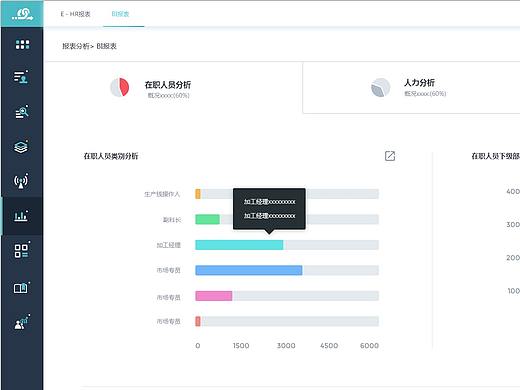Click the export icon of the category chart
The image size is (520, 390).
click(x=390, y=156)
